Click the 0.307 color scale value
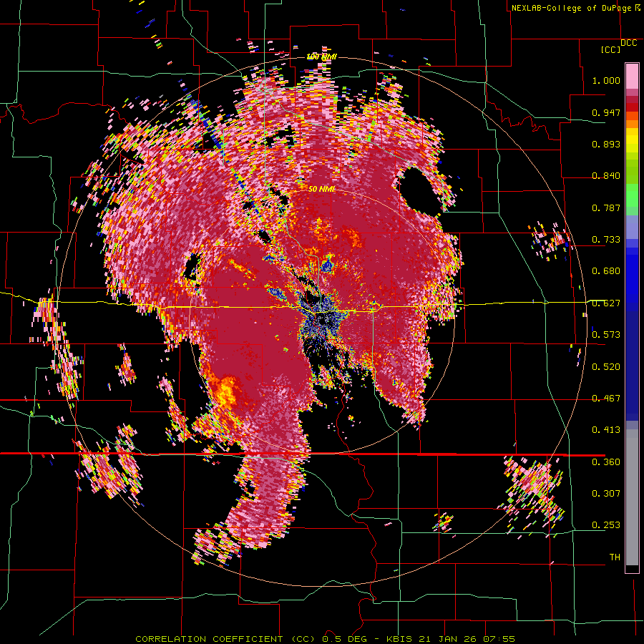The width and height of the screenshot is (644, 644). 606,494
